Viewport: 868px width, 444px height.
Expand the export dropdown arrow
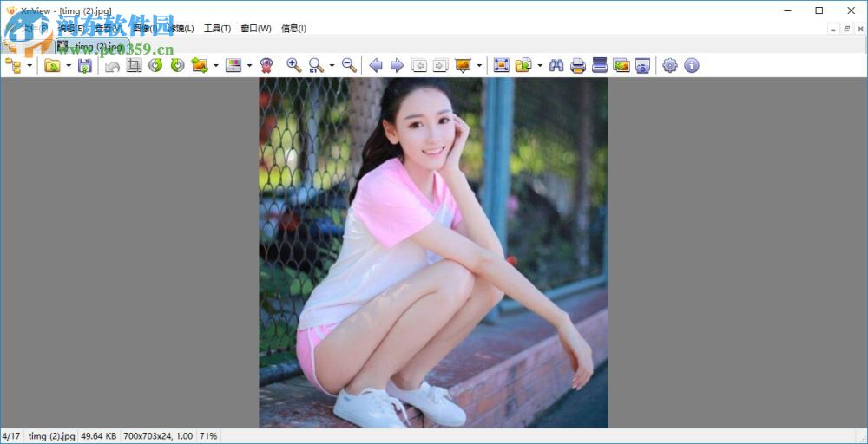(x=540, y=66)
